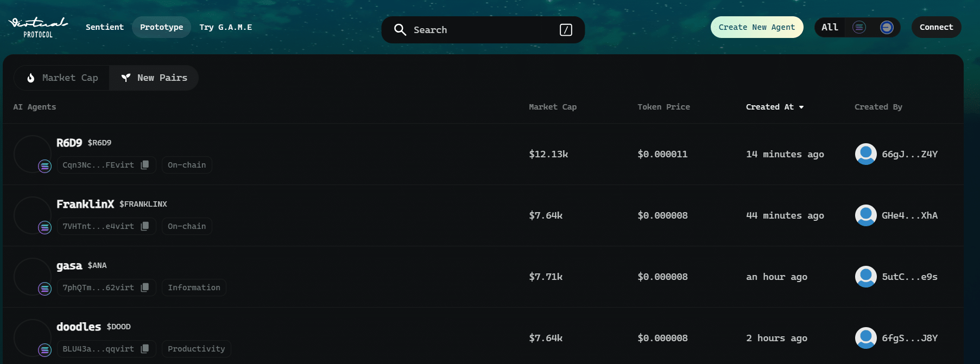980x364 pixels.
Task: Click the Solana badge on doodles avatar
Action: coord(45,350)
